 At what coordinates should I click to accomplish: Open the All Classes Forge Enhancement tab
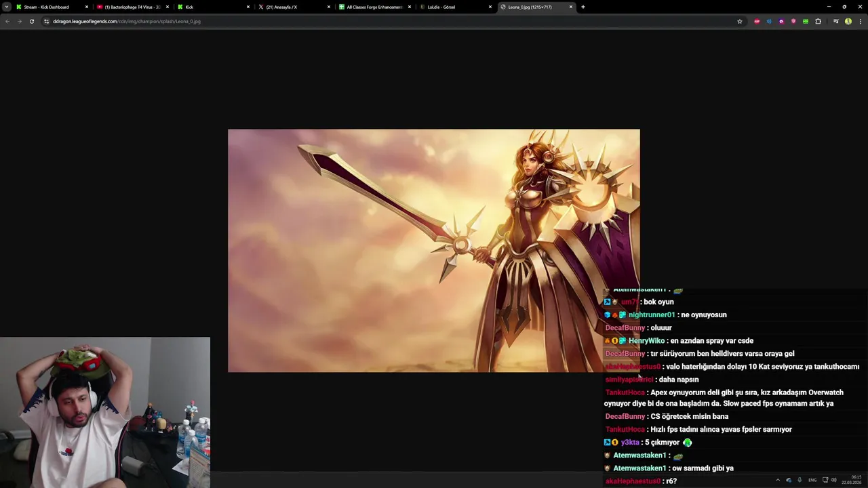(x=374, y=7)
